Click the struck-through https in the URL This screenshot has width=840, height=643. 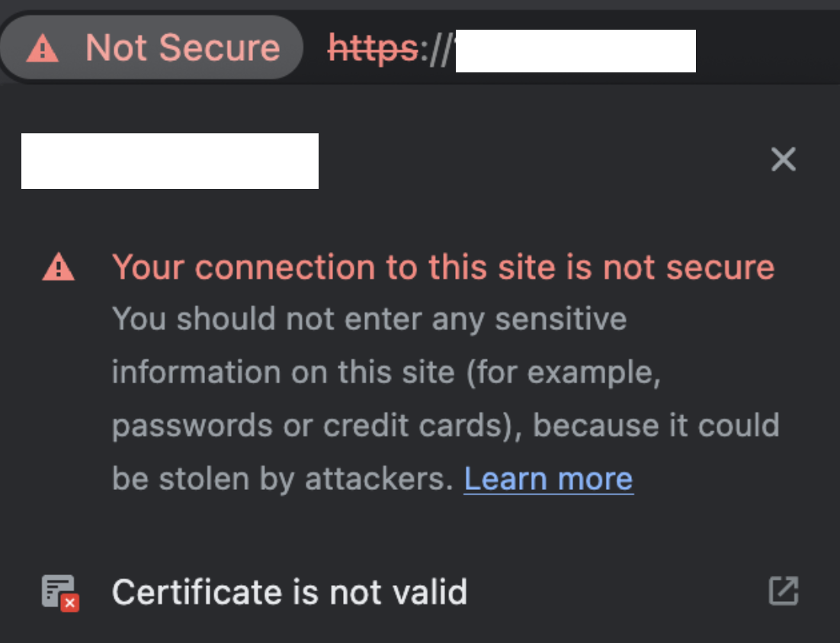[373, 50]
